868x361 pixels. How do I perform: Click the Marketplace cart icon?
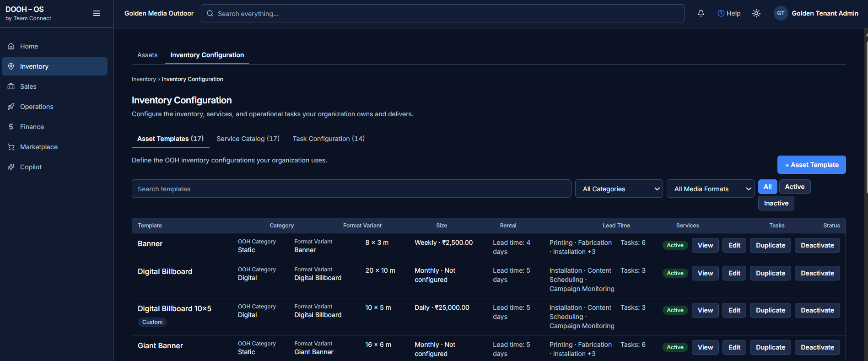point(11,147)
